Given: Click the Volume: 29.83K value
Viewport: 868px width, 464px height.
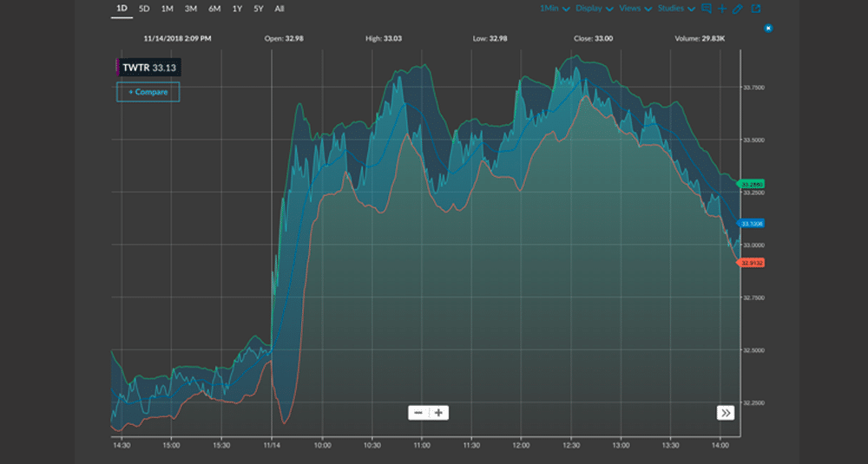Looking at the screenshot, I should [700, 39].
